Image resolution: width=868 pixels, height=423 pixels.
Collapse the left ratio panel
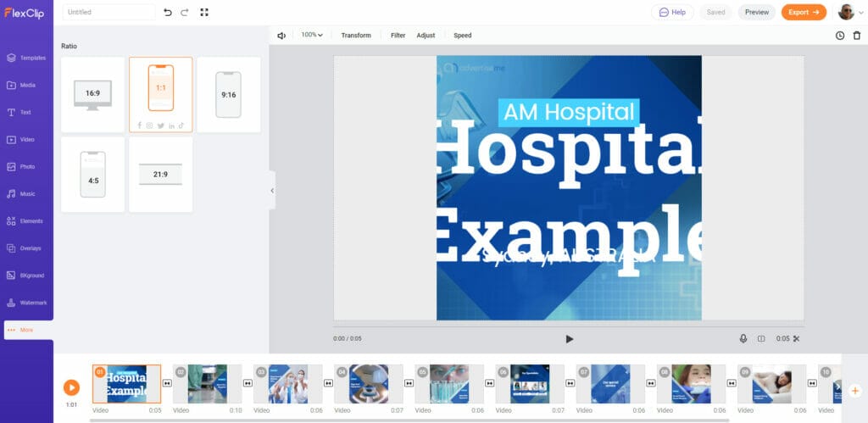[272, 191]
